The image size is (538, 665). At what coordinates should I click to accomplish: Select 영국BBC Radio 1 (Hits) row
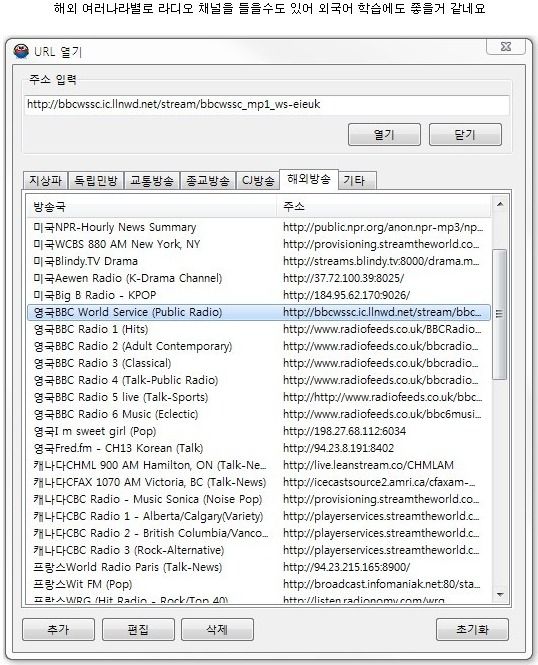tap(259, 329)
